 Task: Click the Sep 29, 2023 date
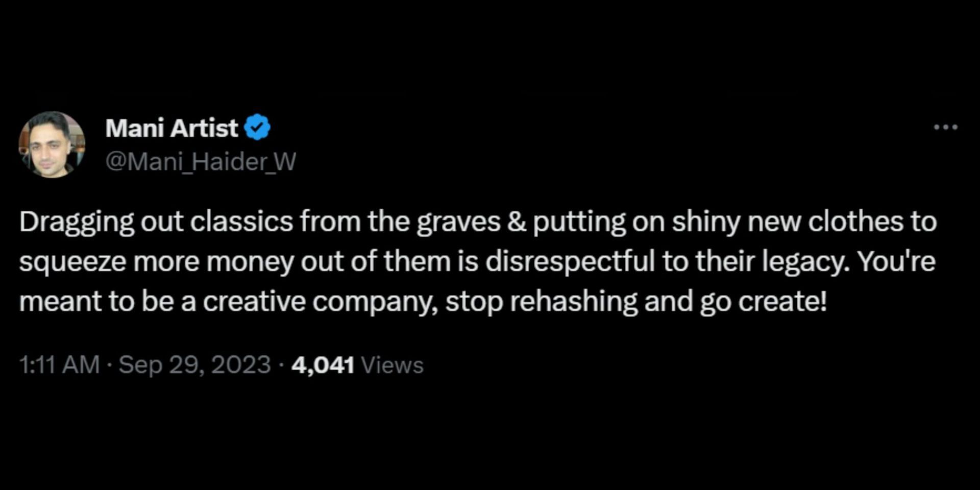point(194,365)
